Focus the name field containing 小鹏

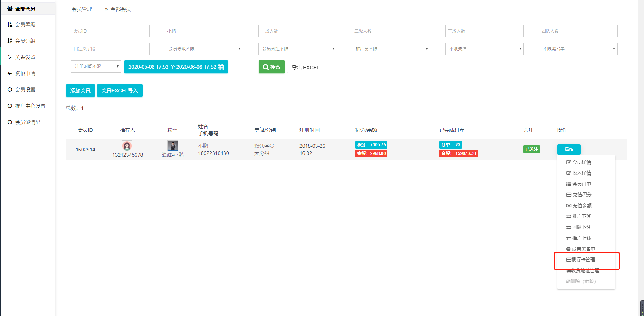click(x=204, y=31)
